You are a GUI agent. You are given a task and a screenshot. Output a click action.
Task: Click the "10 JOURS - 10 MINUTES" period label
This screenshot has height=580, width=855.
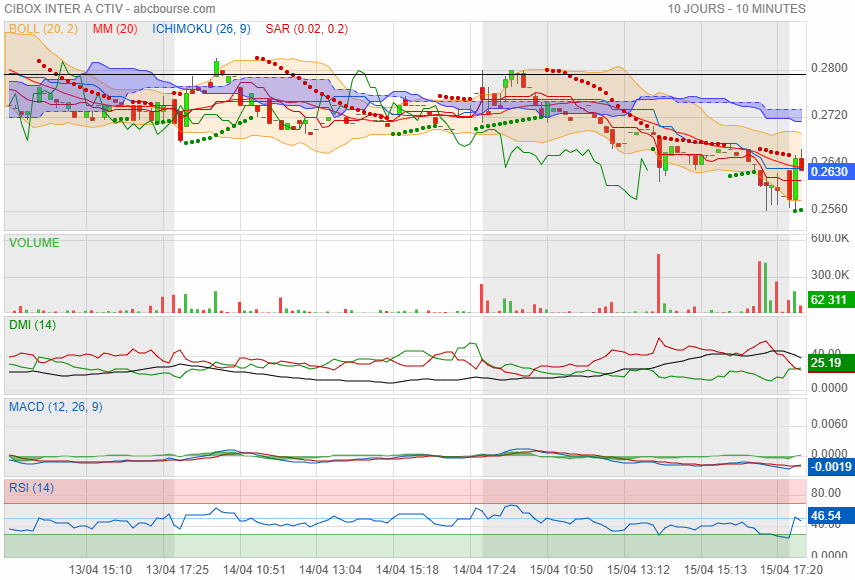coord(737,9)
